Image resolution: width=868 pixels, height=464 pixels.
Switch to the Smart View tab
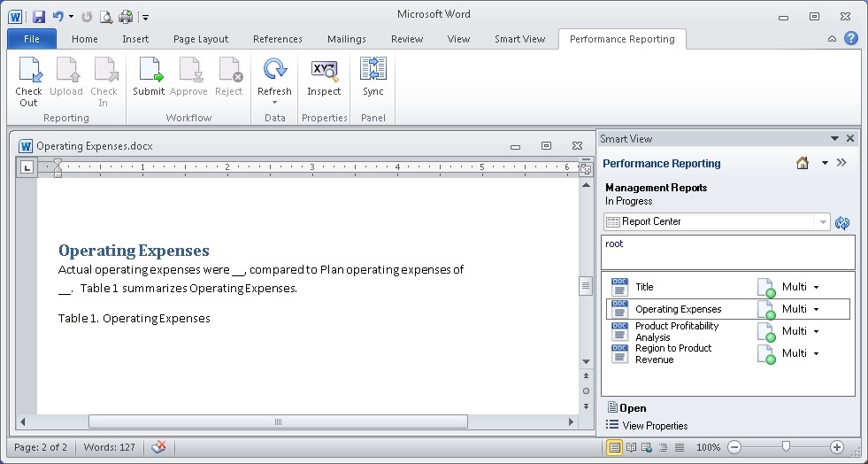[x=519, y=39]
